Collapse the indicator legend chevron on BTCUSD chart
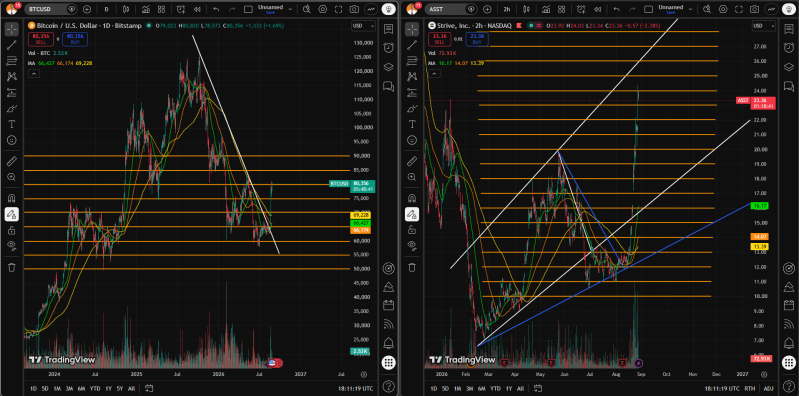799x396 pixels. coord(33,74)
